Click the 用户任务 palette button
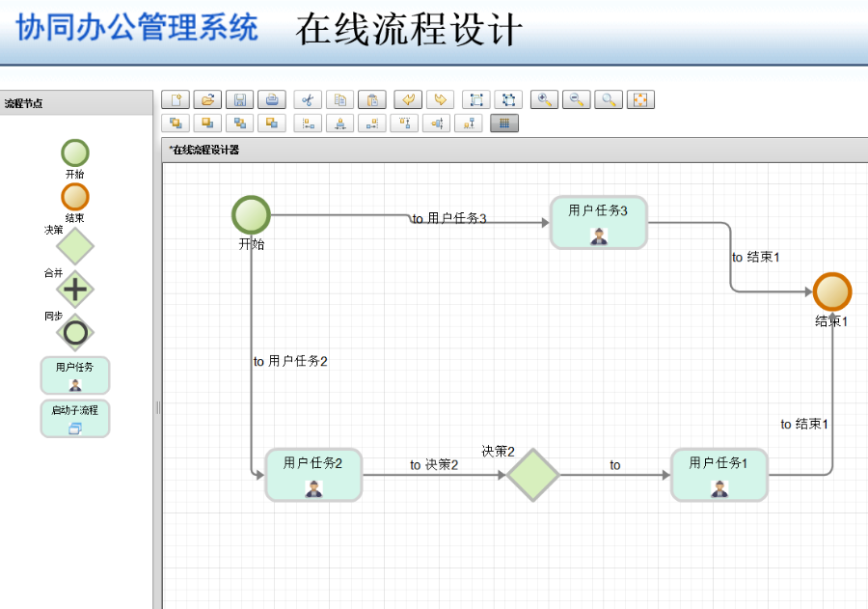Image resolution: width=868 pixels, height=609 pixels. pos(74,375)
